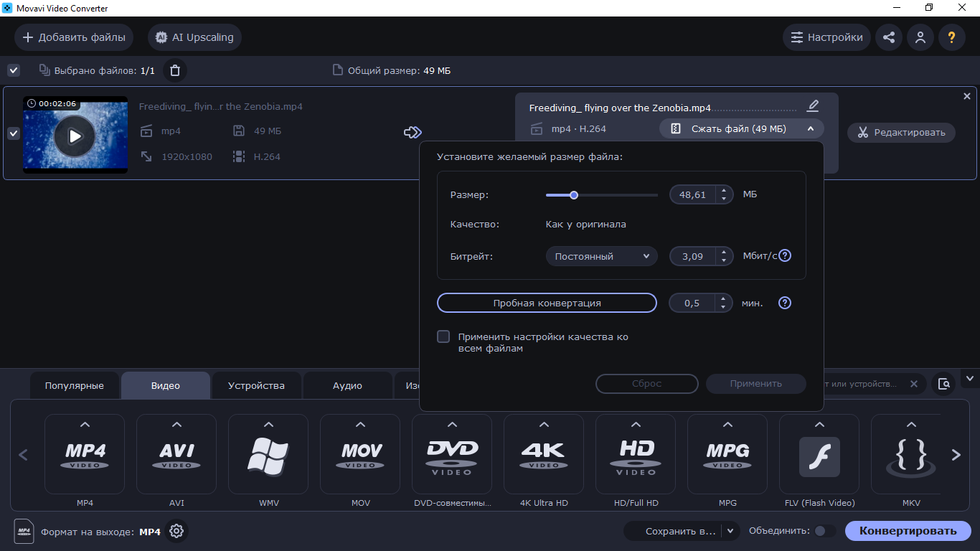Click the Применить apply button
The image size is (980, 551).
756,384
